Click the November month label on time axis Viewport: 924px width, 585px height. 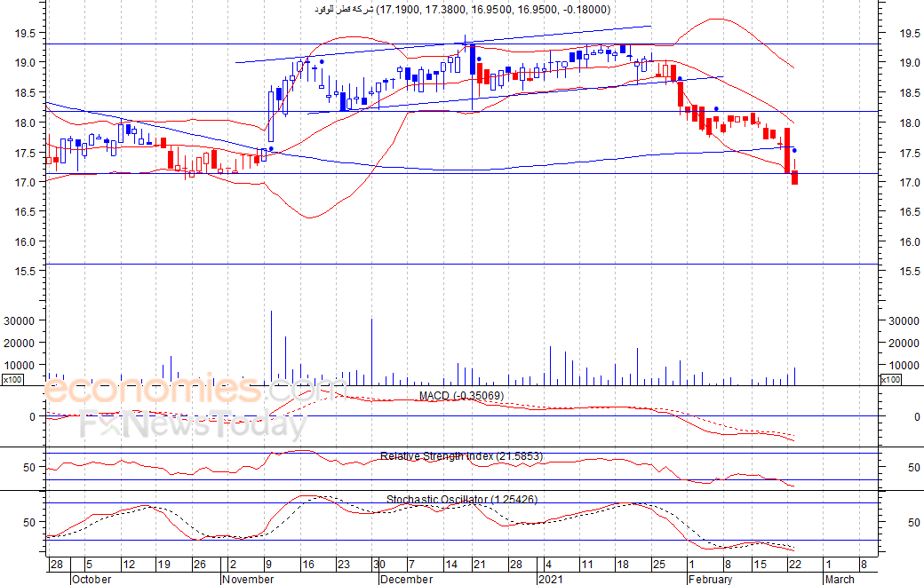248,579
